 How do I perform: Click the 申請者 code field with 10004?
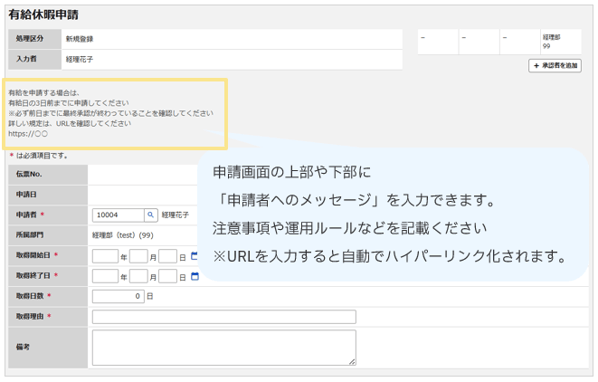click(x=118, y=215)
